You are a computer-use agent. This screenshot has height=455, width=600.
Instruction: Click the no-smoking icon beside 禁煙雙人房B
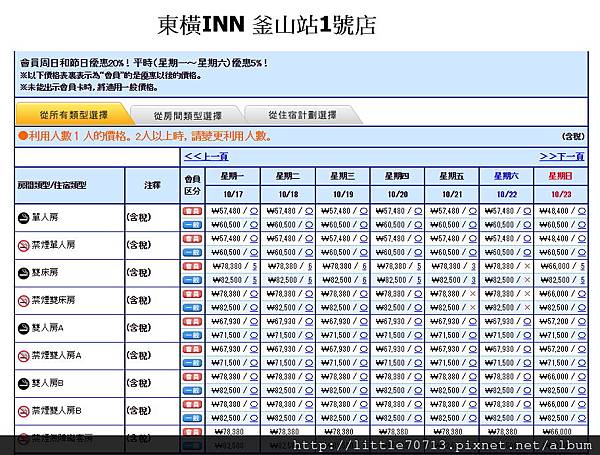[23, 411]
